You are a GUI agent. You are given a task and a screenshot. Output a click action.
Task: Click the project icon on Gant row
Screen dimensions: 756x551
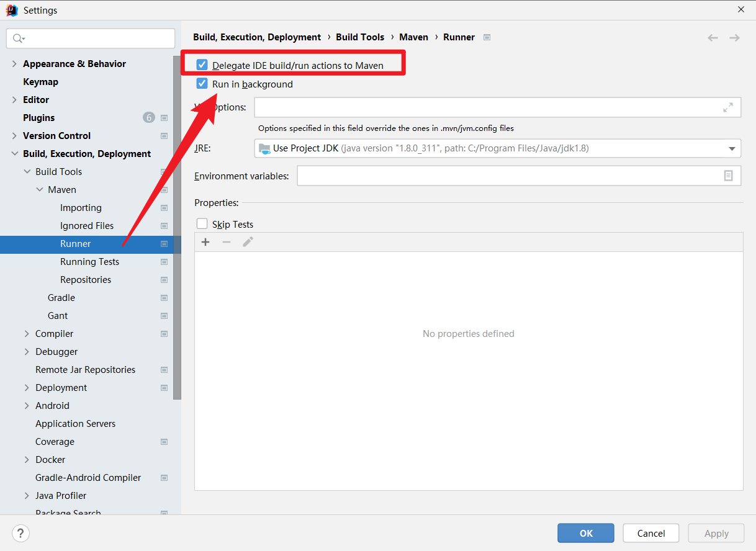coord(164,316)
